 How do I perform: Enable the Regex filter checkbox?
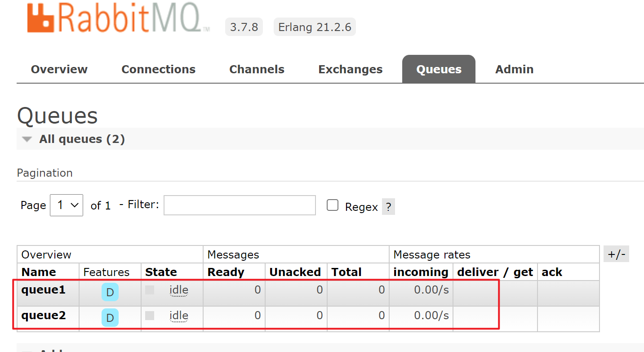click(333, 205)
